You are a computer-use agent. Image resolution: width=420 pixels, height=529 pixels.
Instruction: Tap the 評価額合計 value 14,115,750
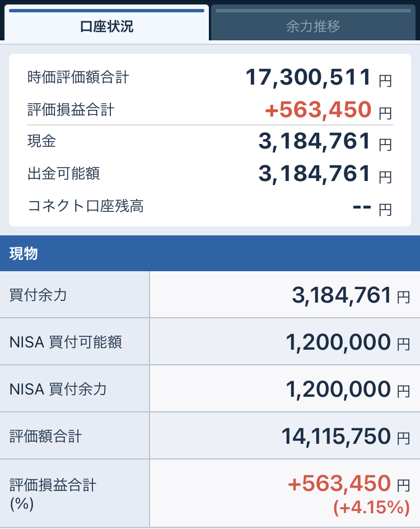click(336, 436)
